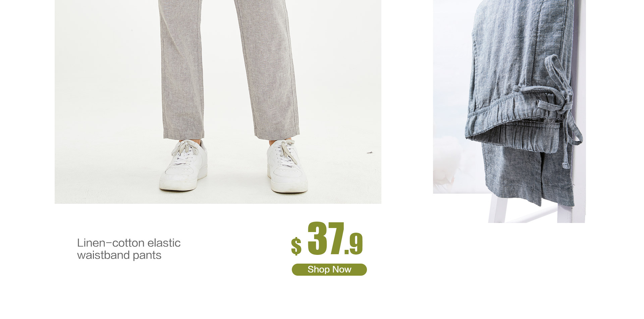Viewport: 644px width, 319px height.
Task: Open the gray linen pants model photo
Action: click(218, 102)
